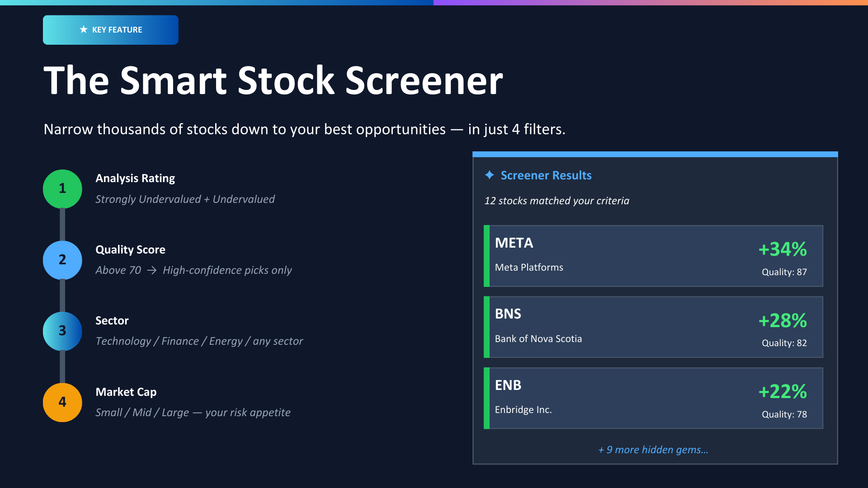Enable the Quality Score filter above 70
Screen dimensions: 868x488
[130, 249]
